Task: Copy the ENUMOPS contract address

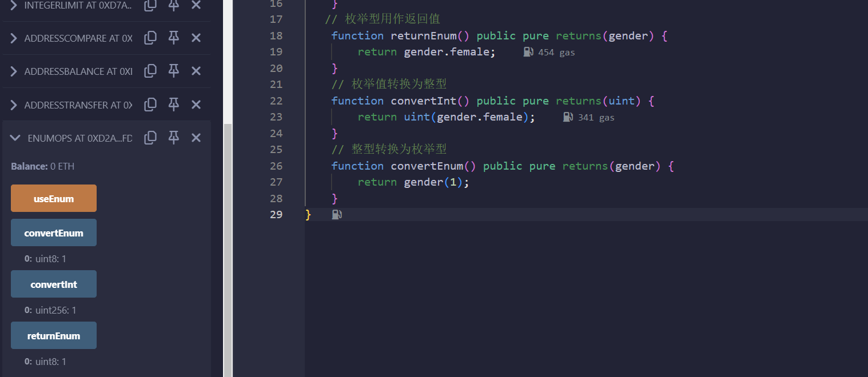Action: point(150,138)
